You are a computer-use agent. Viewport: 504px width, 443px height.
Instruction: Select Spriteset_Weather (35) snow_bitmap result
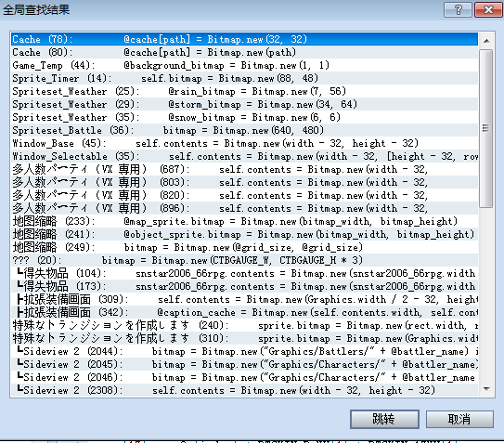pyautogui.click(x=244, y=117)
